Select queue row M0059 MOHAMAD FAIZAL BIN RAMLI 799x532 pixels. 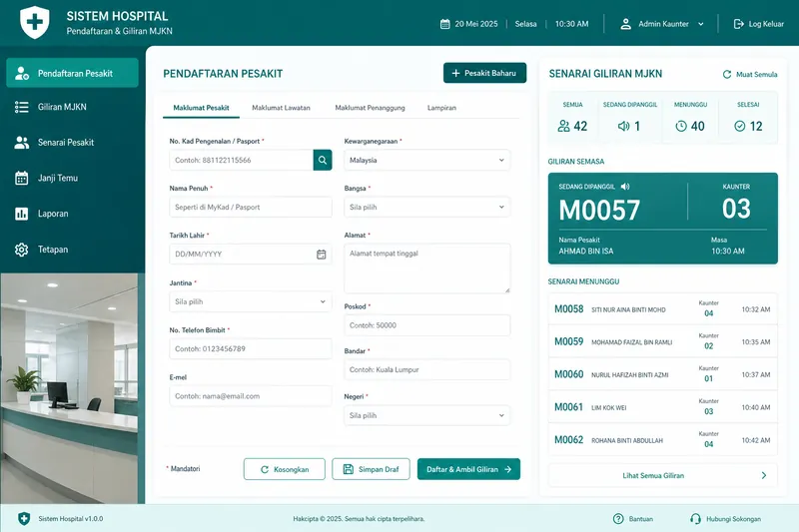(663, 341)
